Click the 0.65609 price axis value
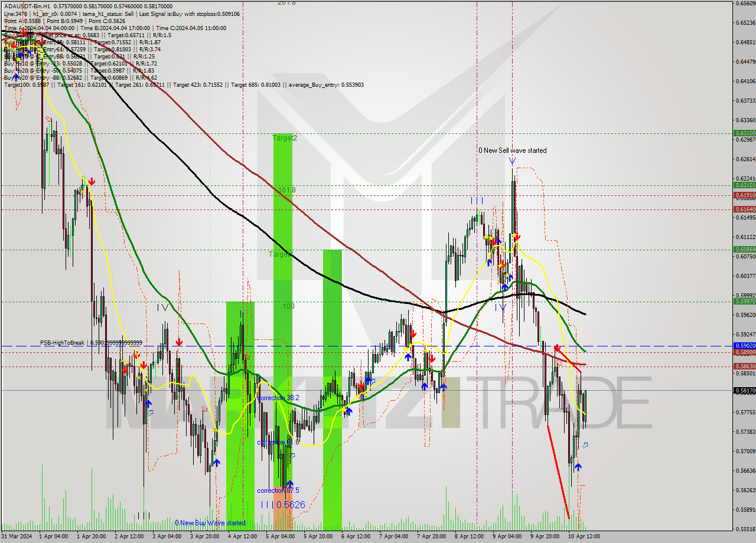The image size is (756, 543). (x=745, y=3)
